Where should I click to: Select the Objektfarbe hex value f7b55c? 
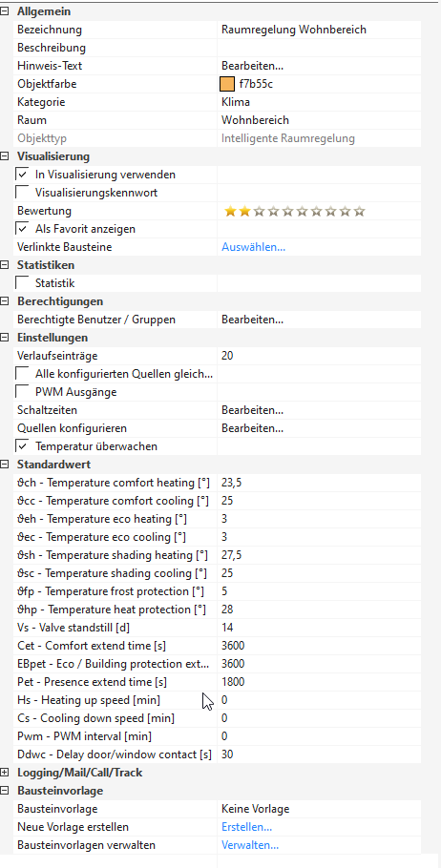[257, 84]
